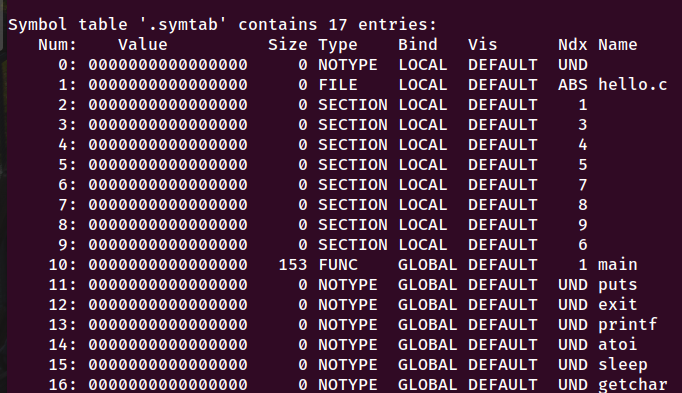The image size is (682, 393).
Task: Click 'DEFAULT' visibility in the sleep row
Action: 502,365
